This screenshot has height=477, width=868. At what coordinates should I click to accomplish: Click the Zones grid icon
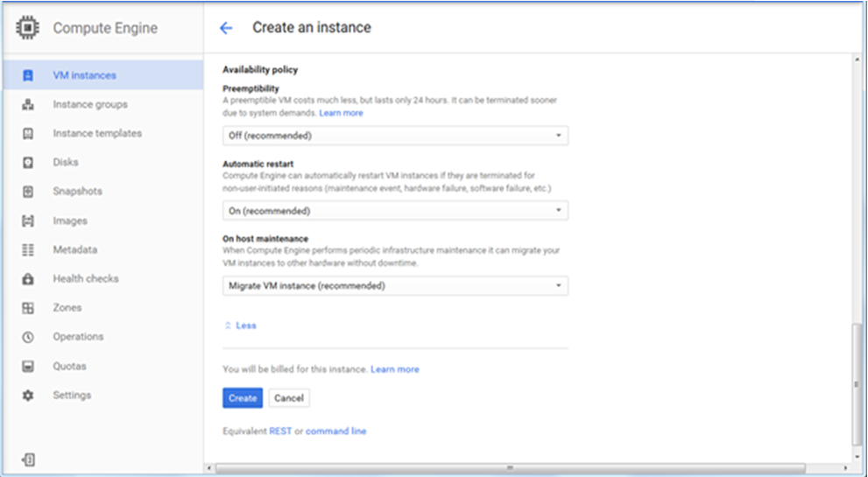(x=28, y=308)
